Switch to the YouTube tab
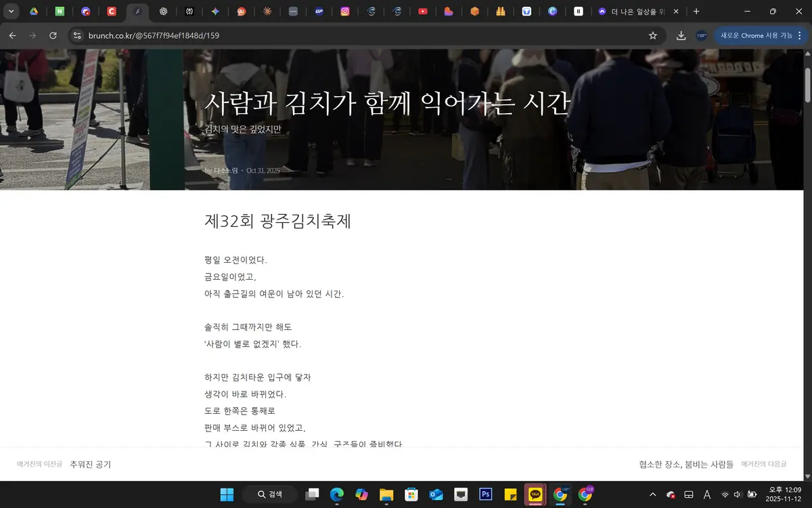The image size is (812, 508). 422,12
